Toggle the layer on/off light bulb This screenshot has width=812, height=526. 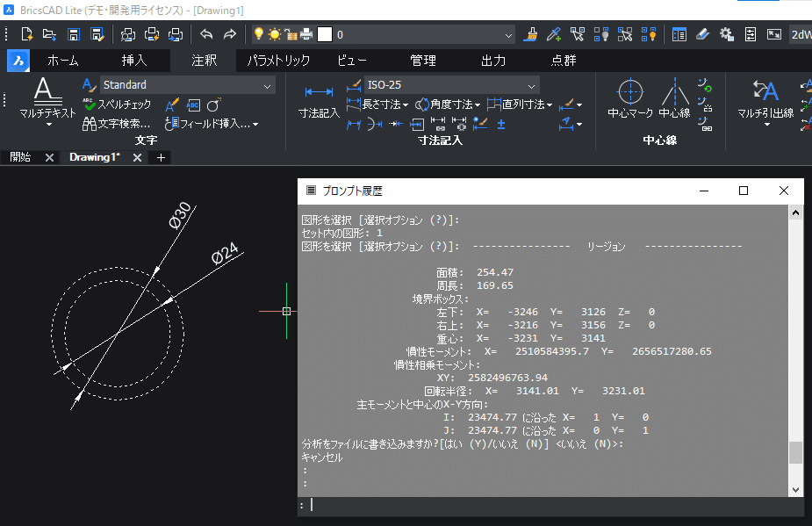[x=258, y=34]
